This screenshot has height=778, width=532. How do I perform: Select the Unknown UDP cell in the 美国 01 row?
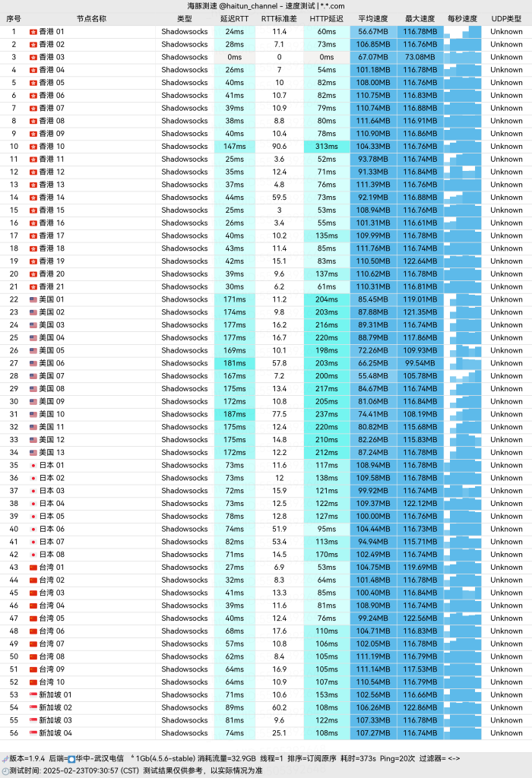point(506,299)
